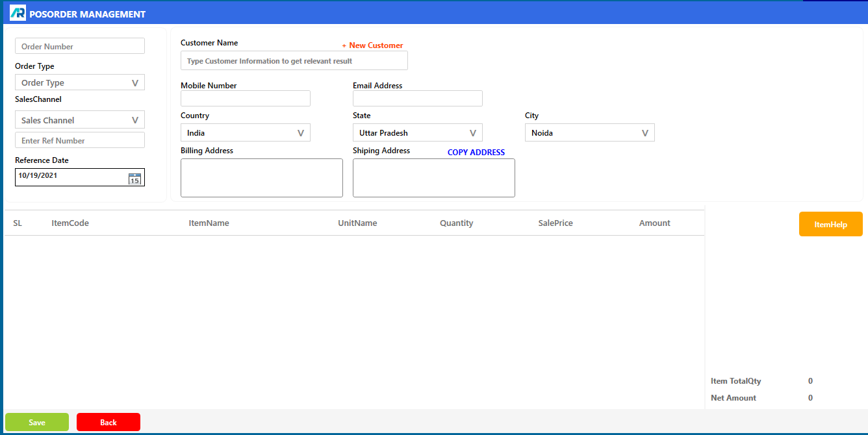The width and height of the screenshot is (868, 435).
Task: Focus the Email Address input field
Action: (x=417, y=98)
